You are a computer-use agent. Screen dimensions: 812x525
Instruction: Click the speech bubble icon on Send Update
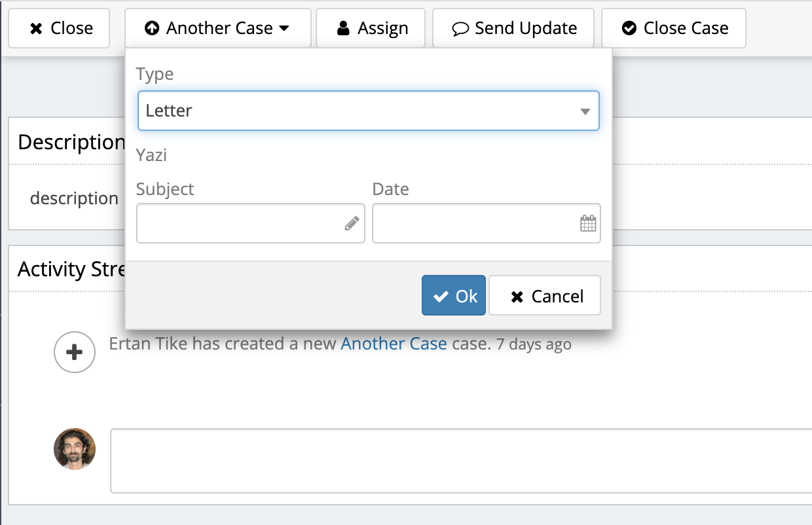tap(461, 29)
